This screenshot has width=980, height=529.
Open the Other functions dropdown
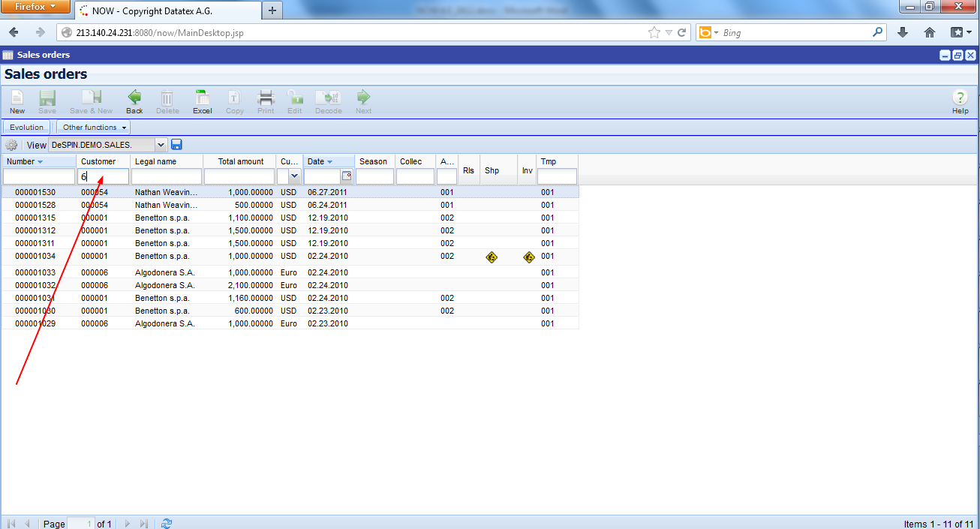coord(92,127)
